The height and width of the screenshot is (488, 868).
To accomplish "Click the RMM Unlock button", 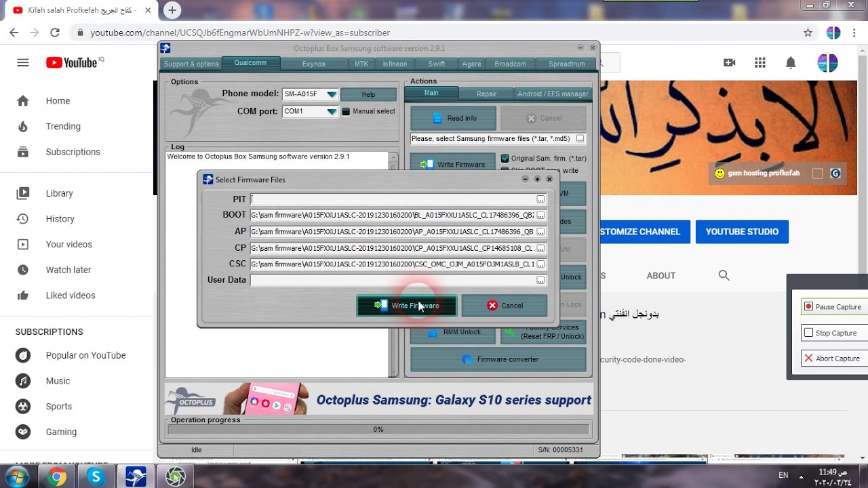I will (453, 333).
